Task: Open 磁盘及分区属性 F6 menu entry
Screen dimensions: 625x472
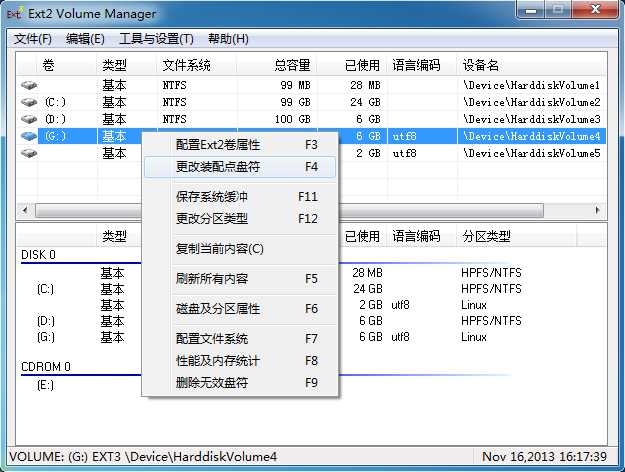Action: [x=240, y=309]
